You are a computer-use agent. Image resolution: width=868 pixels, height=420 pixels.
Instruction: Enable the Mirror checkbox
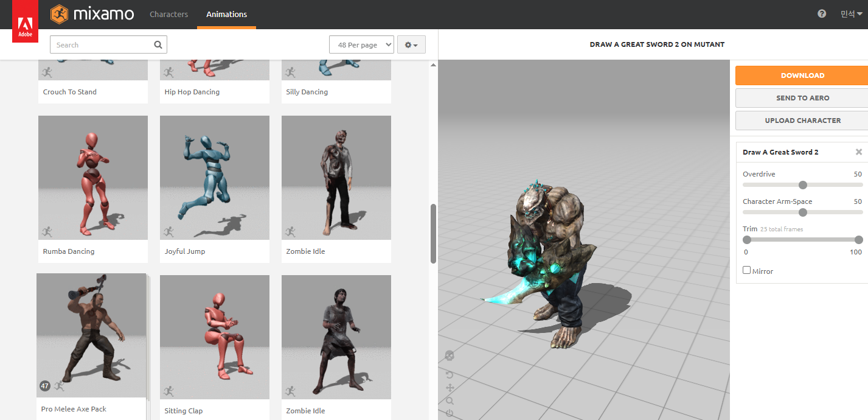pos(746,270)
